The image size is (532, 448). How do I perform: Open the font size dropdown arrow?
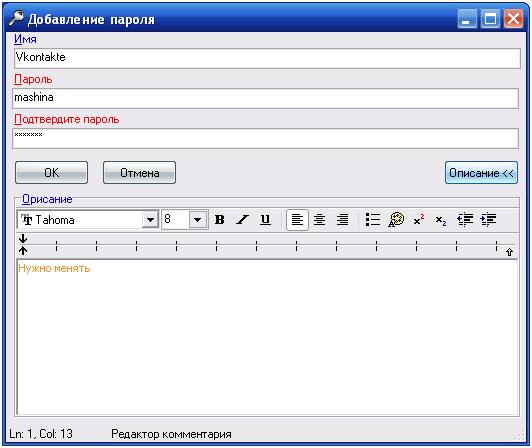(197, 220)
